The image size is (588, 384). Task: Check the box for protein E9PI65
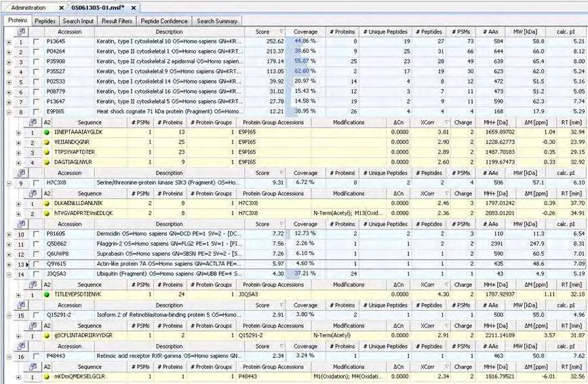tap(36, 112)
